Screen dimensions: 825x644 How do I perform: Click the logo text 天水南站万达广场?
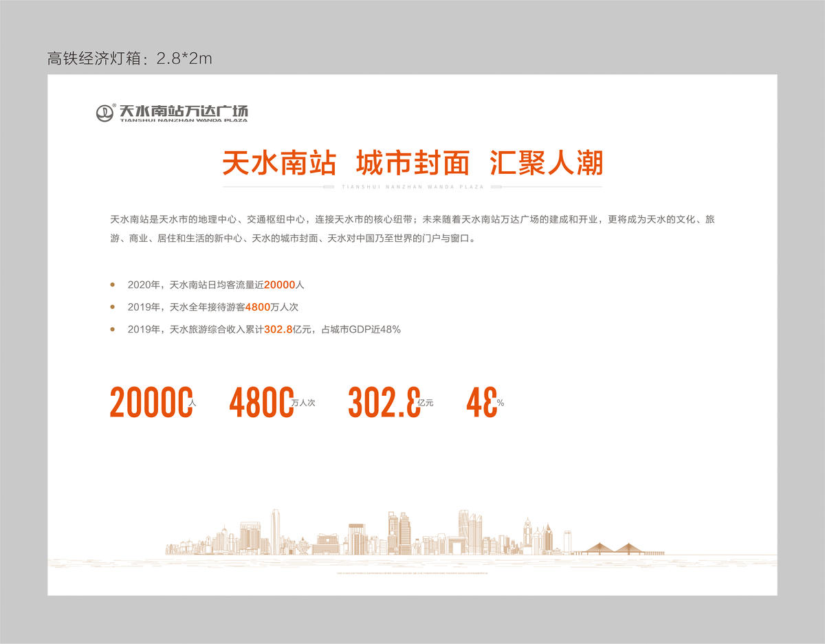coord(184,111)
